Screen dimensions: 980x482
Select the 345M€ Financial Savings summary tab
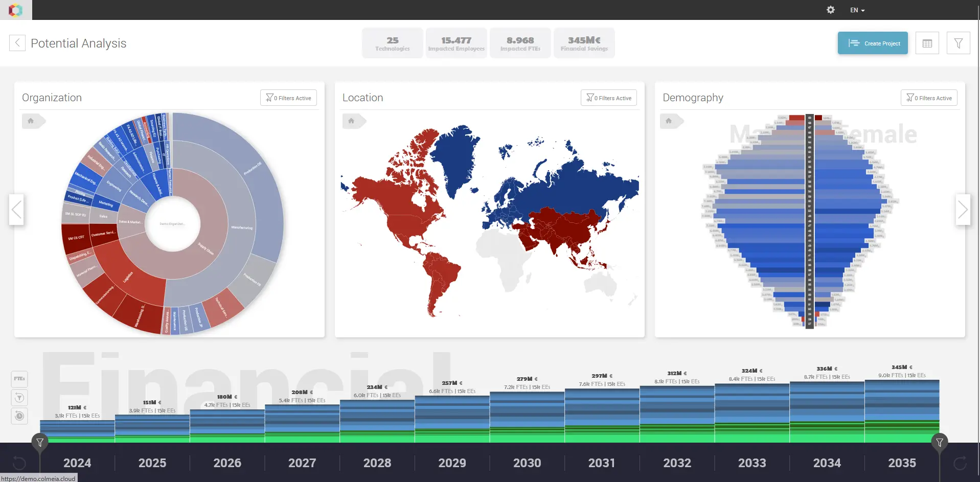pyautogui.click(x=584, y=43)
